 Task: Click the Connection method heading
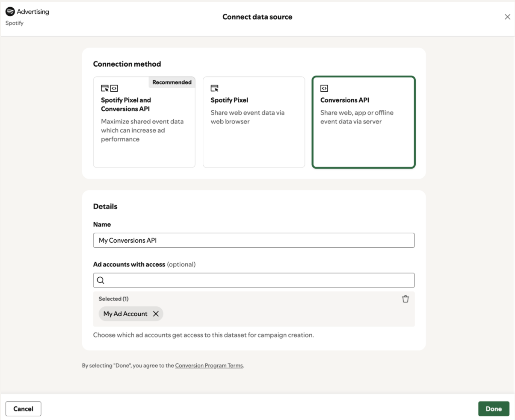coord(127,64)
